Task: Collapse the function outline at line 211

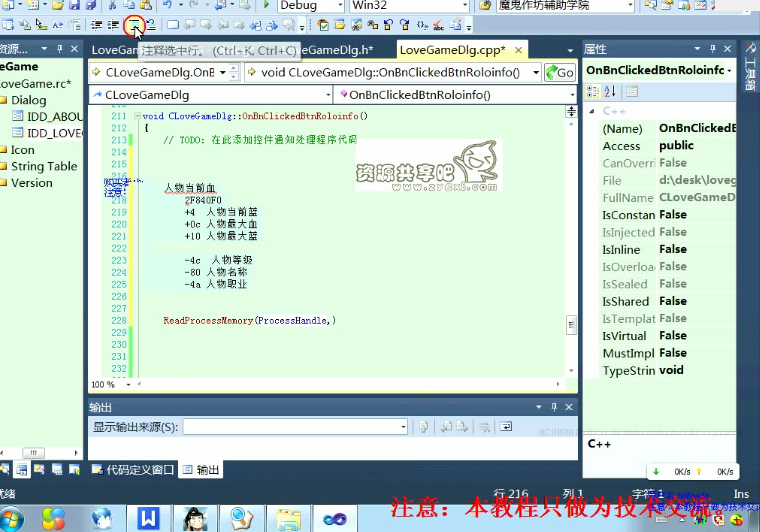Action: 137,116
